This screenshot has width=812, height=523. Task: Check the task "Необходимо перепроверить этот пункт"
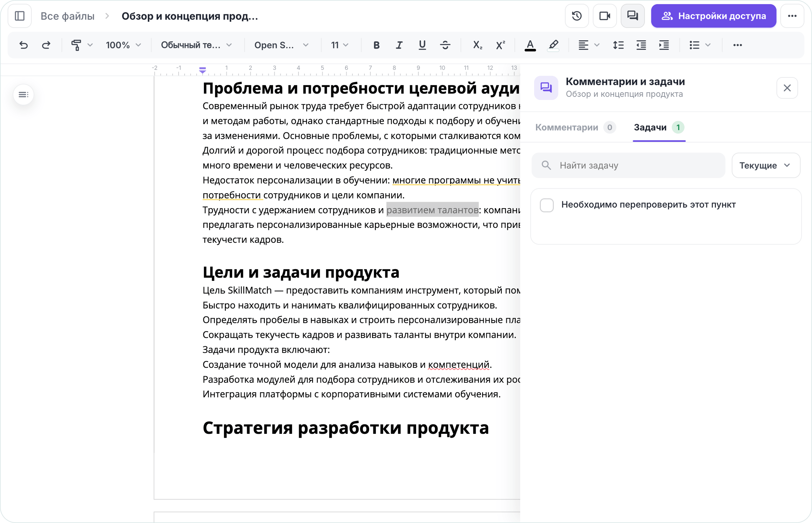point(547,205)
